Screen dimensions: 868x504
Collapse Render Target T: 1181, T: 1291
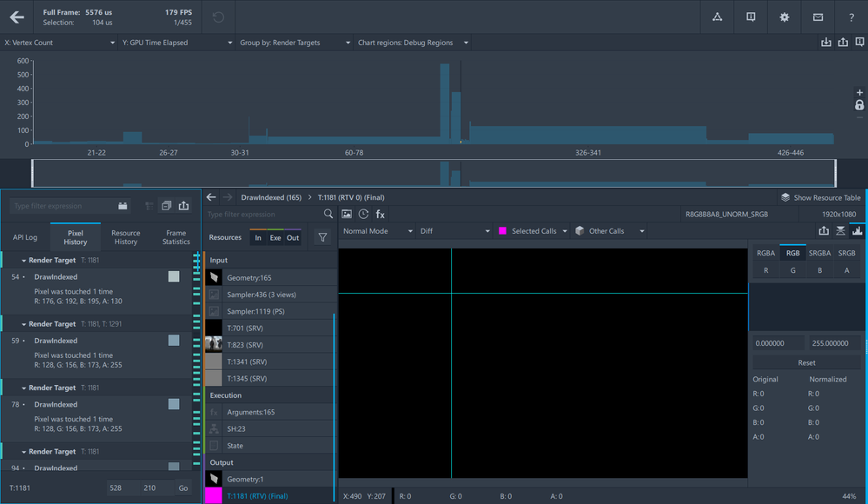tap(23, 324)
